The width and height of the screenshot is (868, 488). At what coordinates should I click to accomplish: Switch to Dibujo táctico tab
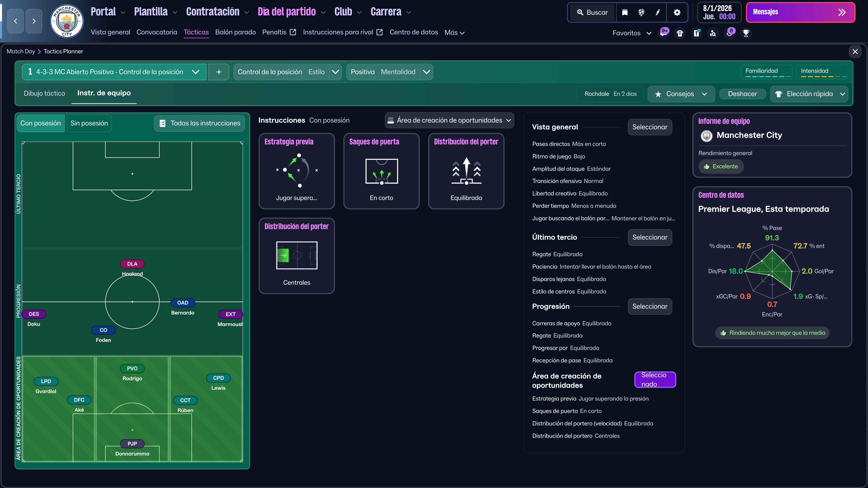pyautogui.click(x=44, y=93)
